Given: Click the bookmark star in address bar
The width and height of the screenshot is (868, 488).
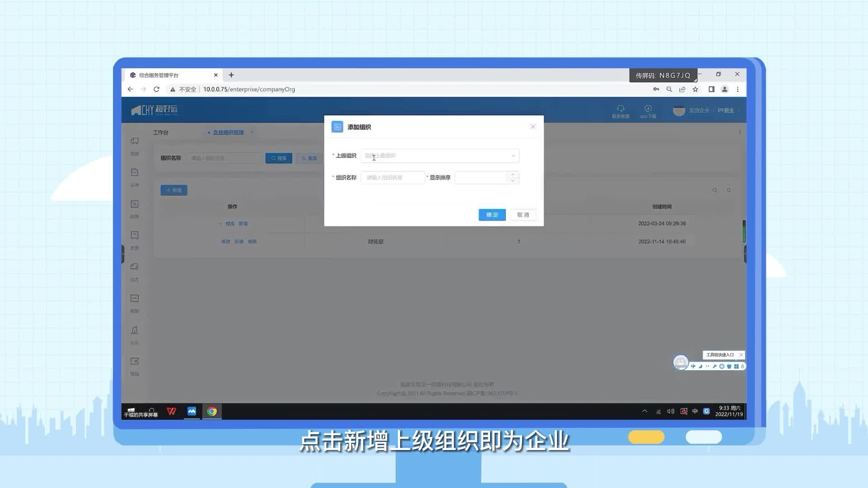Looking at the screenshot, I should 695,89.
